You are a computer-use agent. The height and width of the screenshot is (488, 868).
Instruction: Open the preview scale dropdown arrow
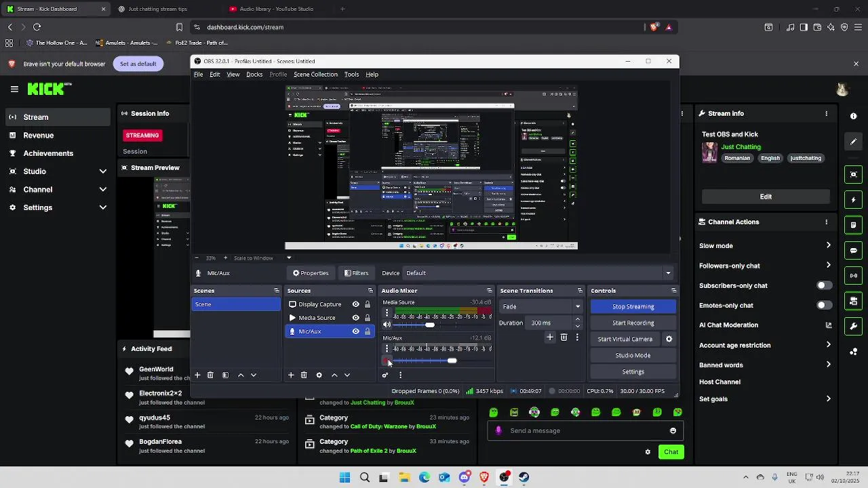point(289,258)
